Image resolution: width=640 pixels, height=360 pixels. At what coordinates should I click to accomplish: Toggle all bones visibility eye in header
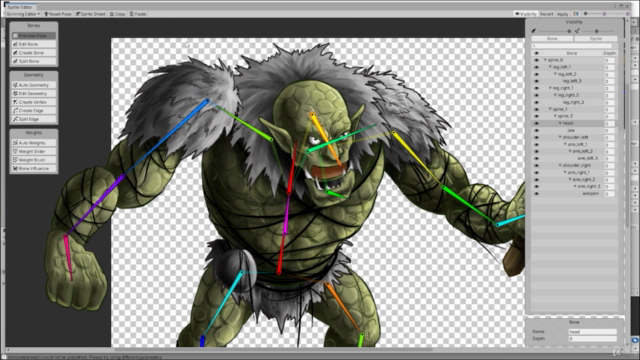[x=536, y=53]
